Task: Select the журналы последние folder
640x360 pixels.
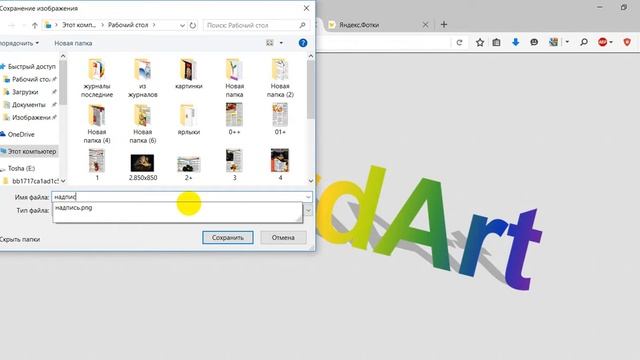Action: 97,78
